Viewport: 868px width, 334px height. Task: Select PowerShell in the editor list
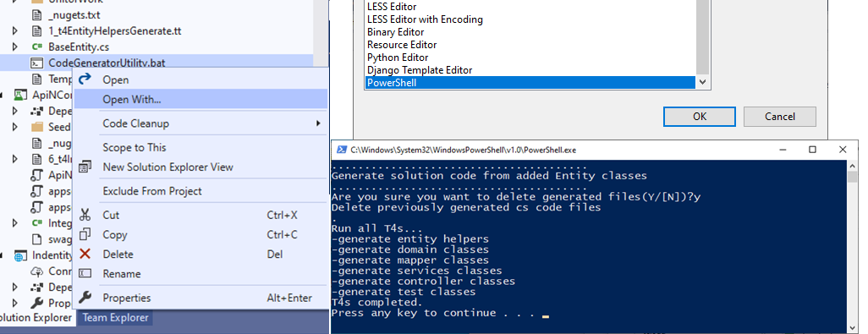530,83
